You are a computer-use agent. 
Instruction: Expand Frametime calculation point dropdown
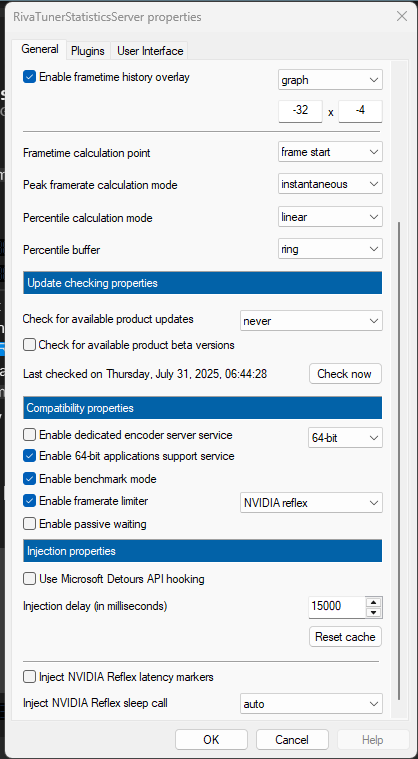point(330,152)
